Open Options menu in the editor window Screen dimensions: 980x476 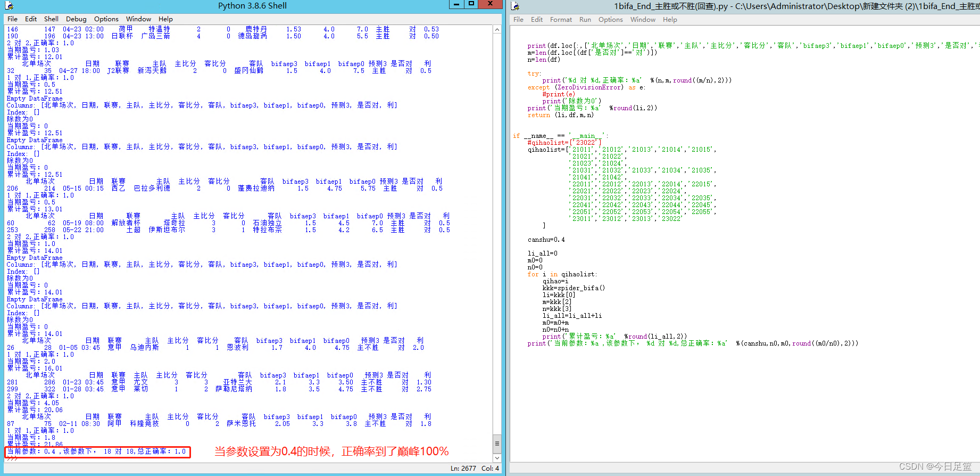coord(610,19)
